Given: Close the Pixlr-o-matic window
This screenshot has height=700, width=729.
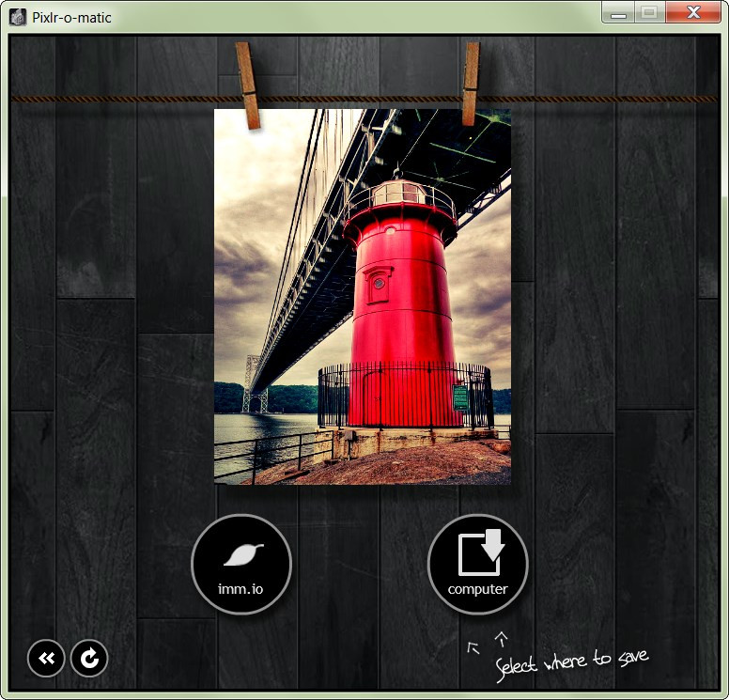Looking at the screenshot, I should (693, 13).
